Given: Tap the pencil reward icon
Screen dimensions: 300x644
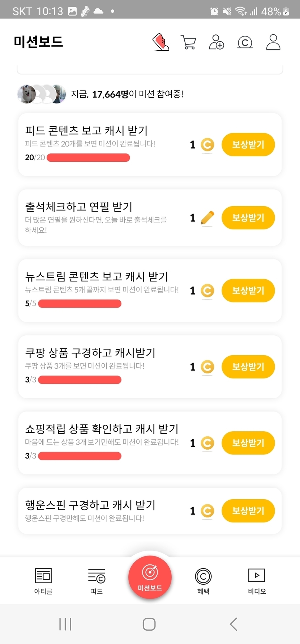Looking at the screenshot, I should click(x=207, y=218).
